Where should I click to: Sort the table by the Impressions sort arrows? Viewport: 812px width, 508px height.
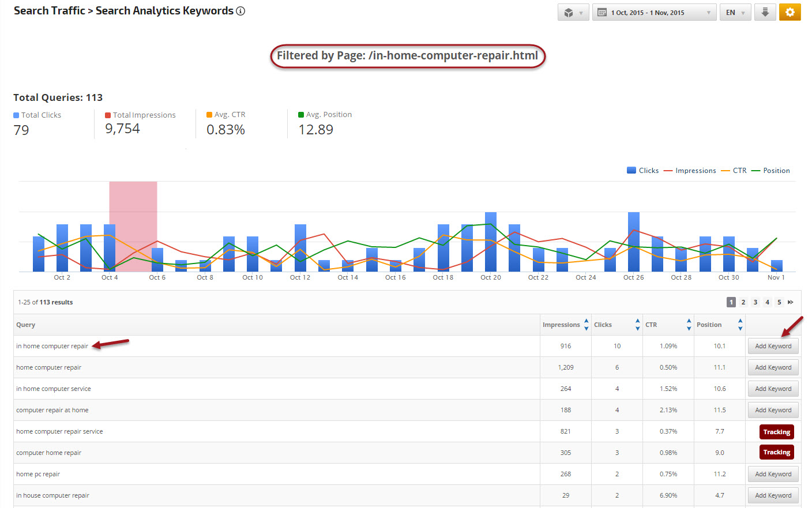[x=586, y=325]
